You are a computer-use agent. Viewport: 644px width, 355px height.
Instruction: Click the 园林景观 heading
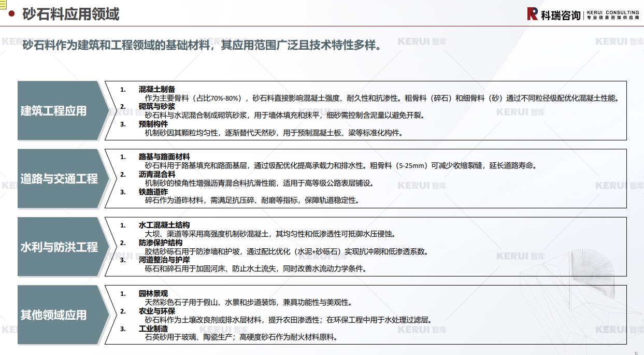153,293
